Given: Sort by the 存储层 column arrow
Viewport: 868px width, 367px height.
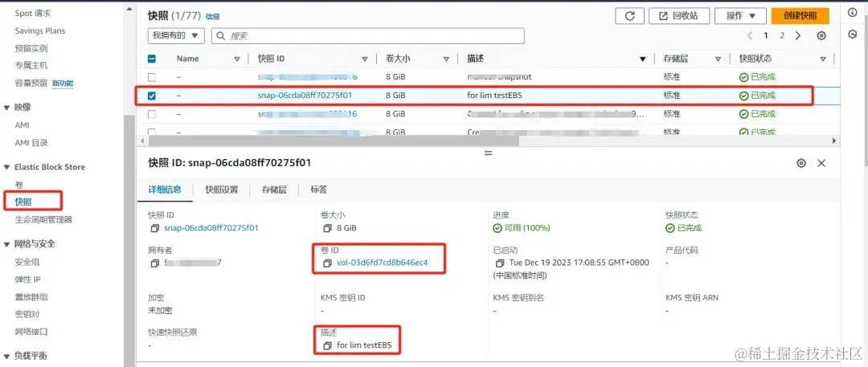Looking at the screenshot, I should pos(718,59).
